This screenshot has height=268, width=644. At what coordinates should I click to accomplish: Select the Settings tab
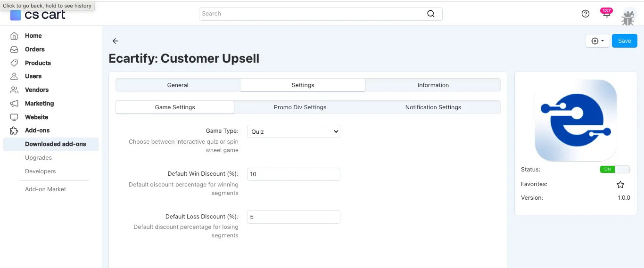(x=303, y=85)
